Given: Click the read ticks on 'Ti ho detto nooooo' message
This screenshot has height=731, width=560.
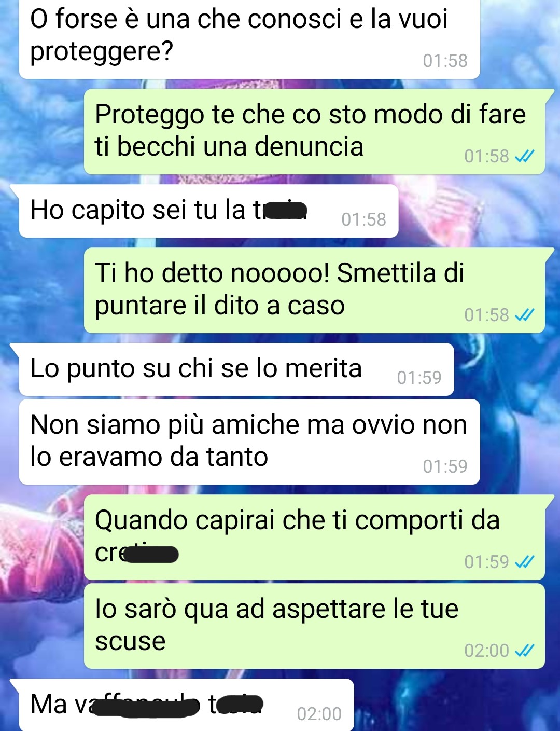Looking at the screenshot, I should pyautogui.click(x=524, y=315).
